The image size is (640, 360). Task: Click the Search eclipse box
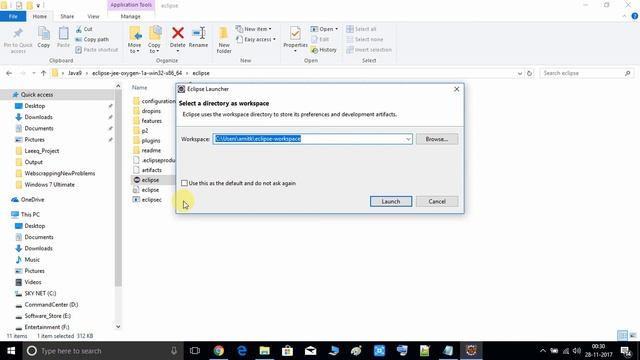click(x=587, y=73)
